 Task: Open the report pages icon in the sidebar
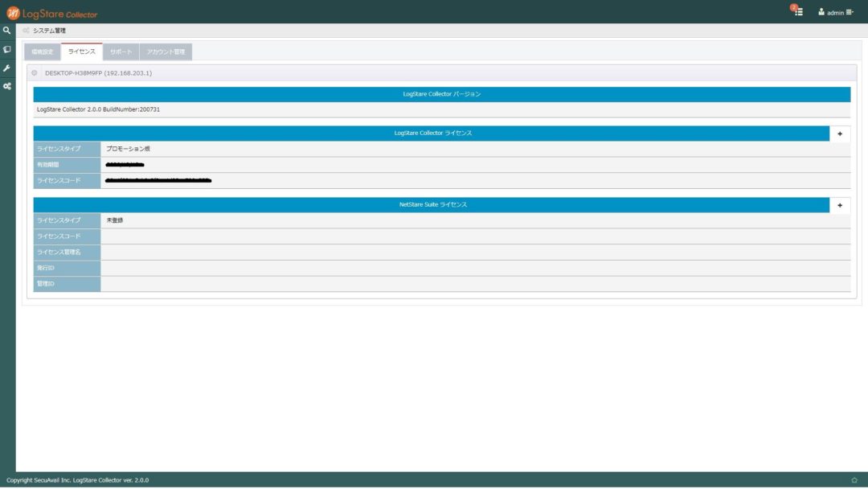[x=6, y=49]
